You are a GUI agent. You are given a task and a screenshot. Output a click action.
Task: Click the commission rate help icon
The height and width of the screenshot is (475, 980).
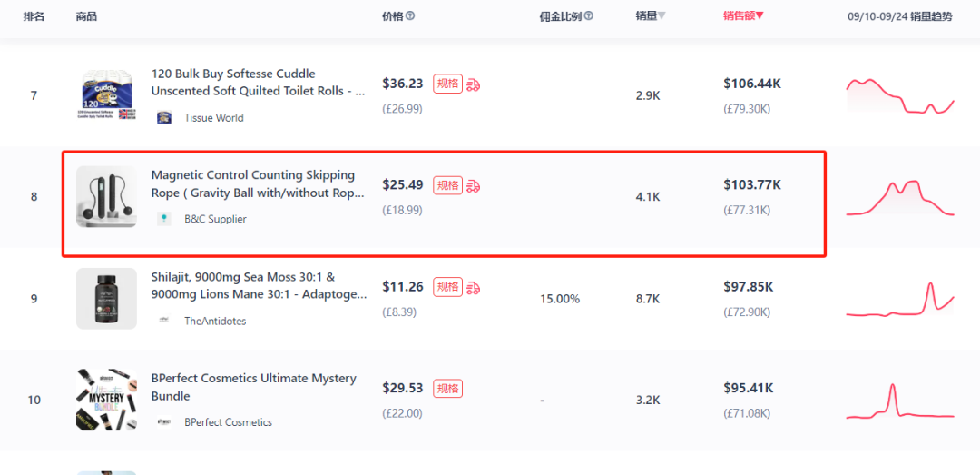click(588, 16)
